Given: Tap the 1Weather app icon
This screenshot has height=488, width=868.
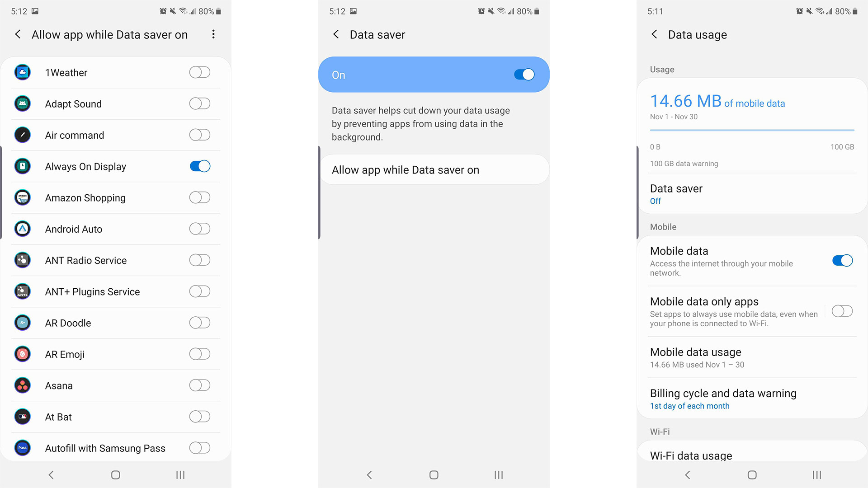Looking at the screenshot, I should point(23,71).
